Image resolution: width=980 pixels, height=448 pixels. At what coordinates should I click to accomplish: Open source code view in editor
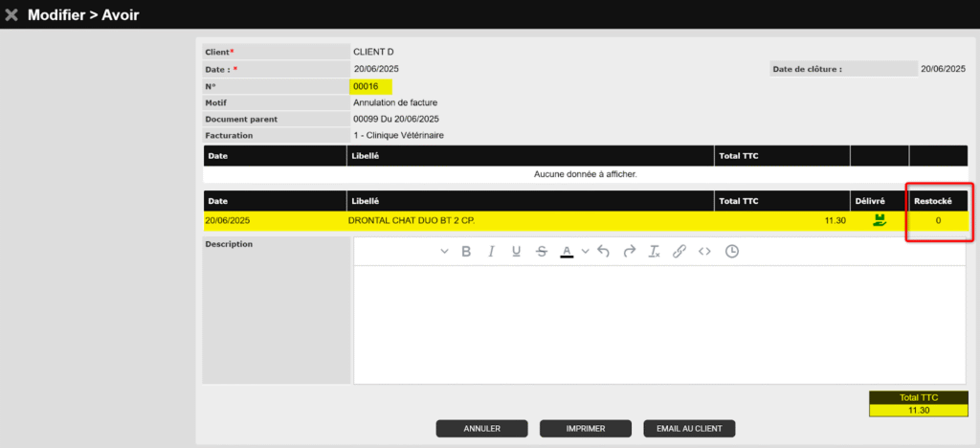point(704,252)
